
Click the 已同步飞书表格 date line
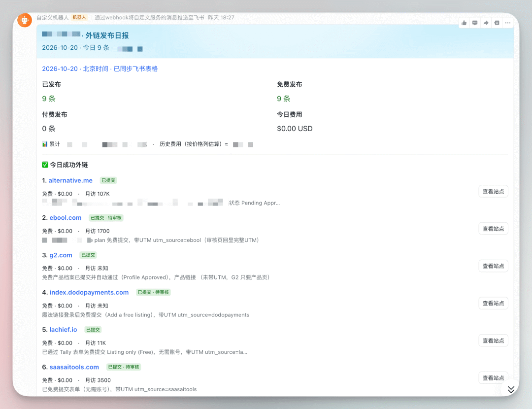tap(100, 68)
